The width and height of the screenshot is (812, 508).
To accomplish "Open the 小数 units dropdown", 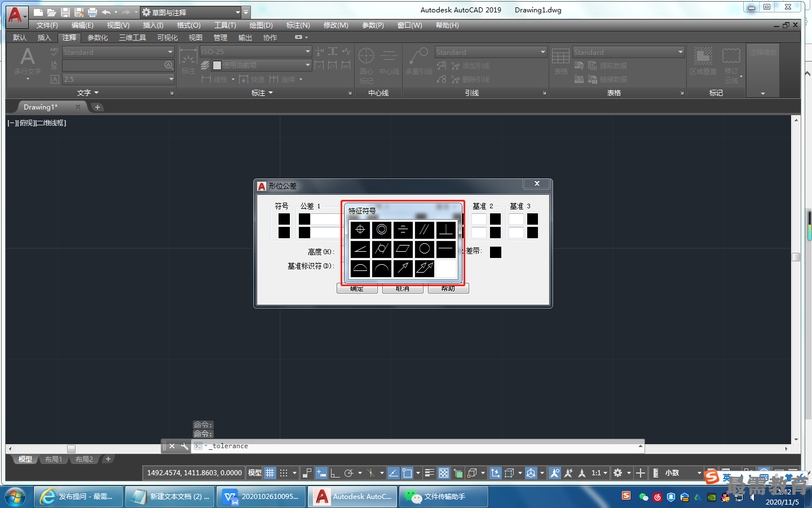I will point(683,473).
